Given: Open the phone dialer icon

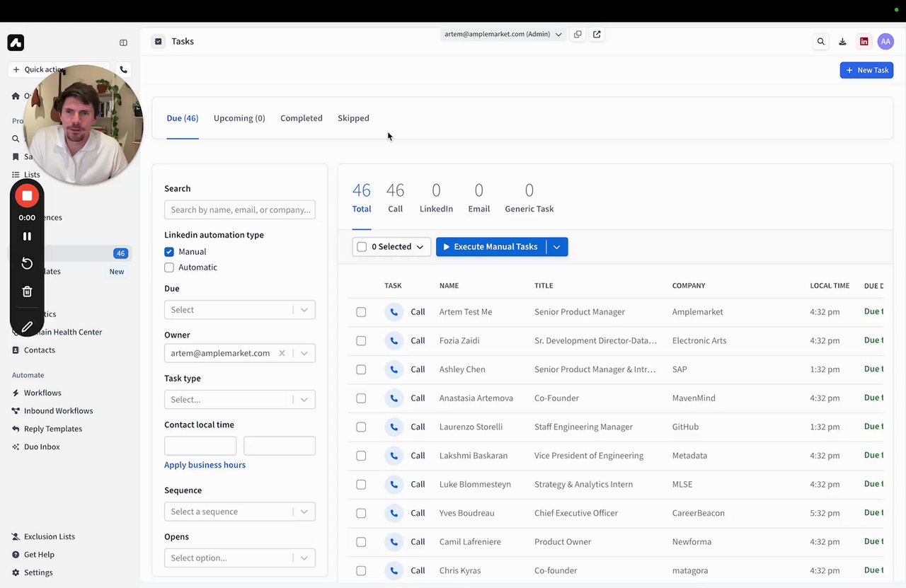Looking at the screenshot, I should click(x=123, y=69).
